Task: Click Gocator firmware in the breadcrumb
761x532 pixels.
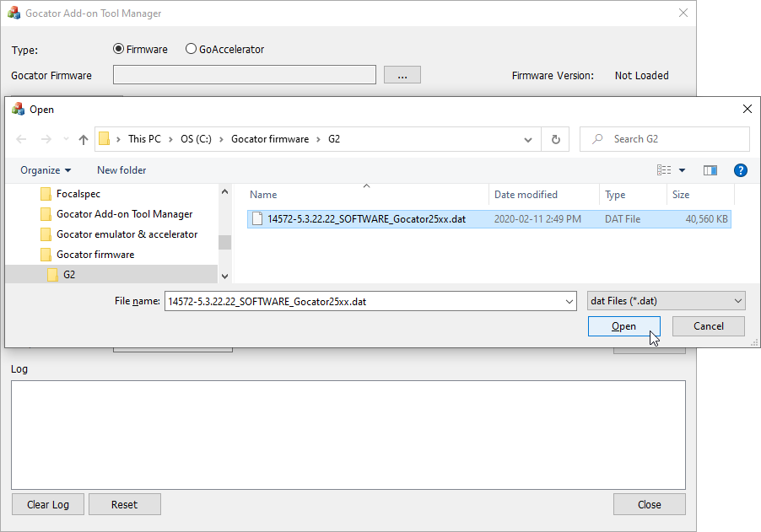Action: point(270,139)
